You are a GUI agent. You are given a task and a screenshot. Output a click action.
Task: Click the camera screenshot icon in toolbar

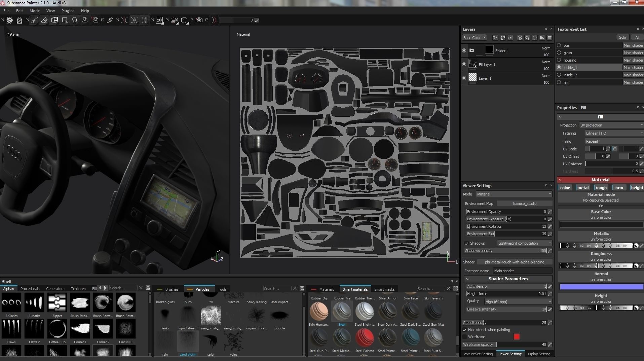tap(199, 20)
